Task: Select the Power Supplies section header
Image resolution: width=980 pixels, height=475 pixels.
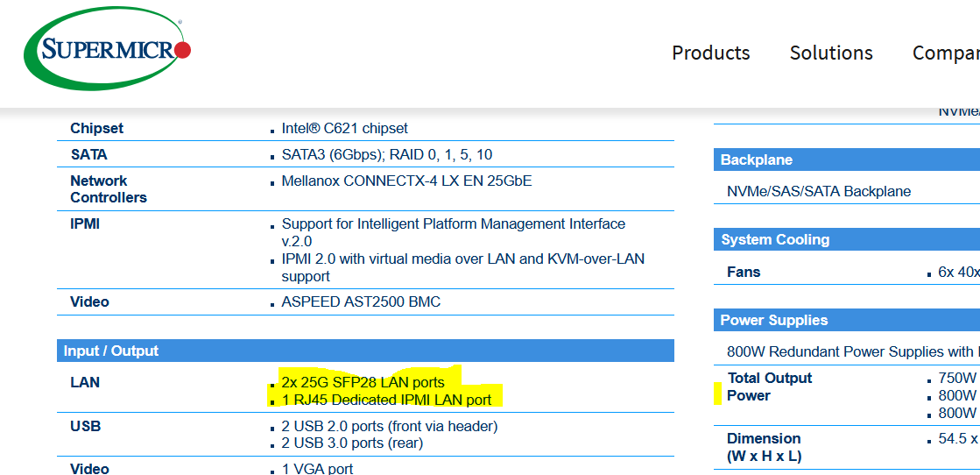Action: point(773,320)
